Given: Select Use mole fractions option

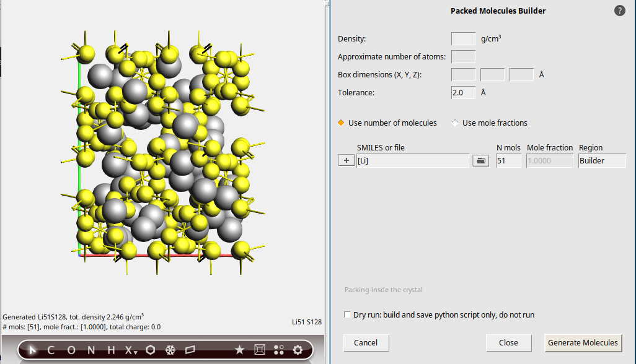Looking at the screenshot, I should click(x=455, y=123).
